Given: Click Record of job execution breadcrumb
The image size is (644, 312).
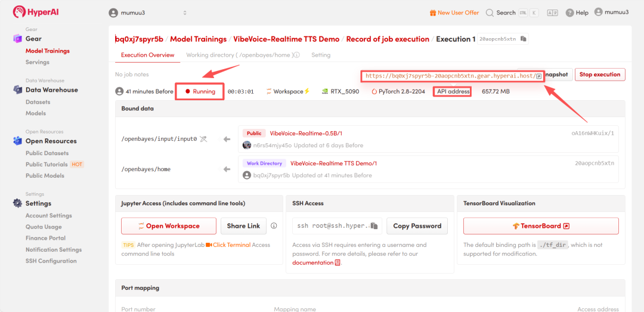Looking at the screenshot, I should (388, 39).
